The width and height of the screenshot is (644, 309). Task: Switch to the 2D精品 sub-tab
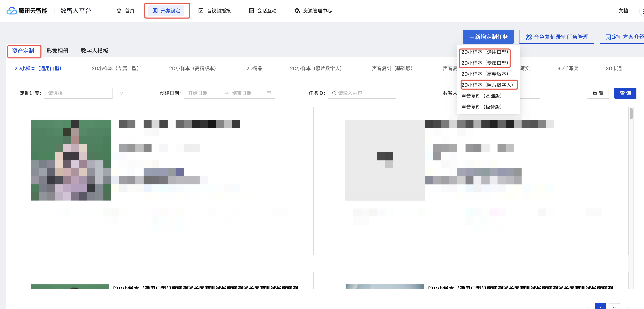254,68
